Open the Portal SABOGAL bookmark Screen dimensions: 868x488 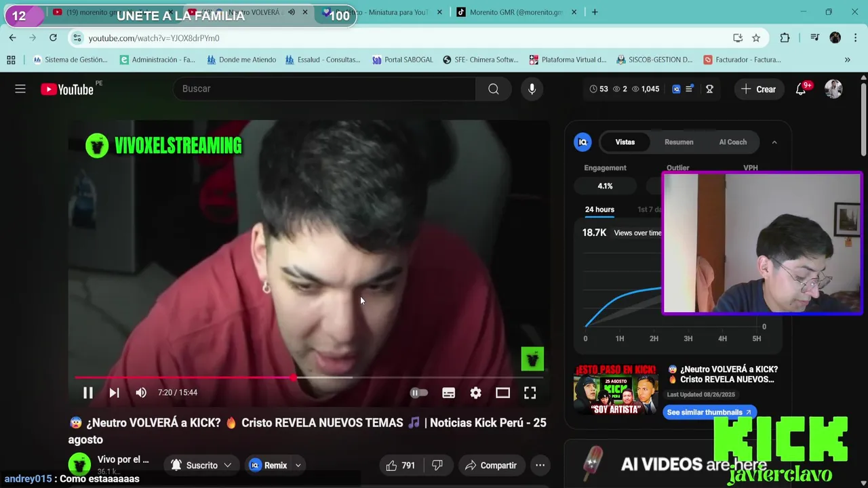click(402, 60)
